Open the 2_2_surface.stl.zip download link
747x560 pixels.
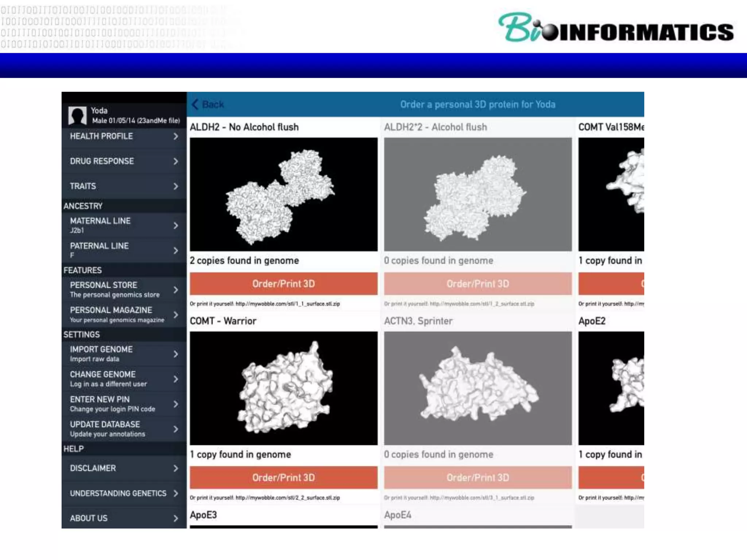click(287, 498)
